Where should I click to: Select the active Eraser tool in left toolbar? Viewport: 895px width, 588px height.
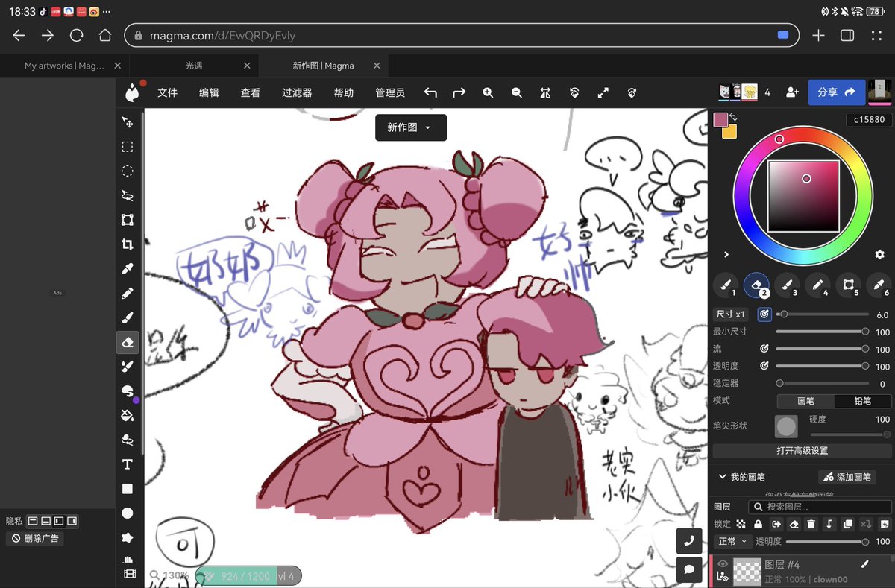tap(128, 342)
